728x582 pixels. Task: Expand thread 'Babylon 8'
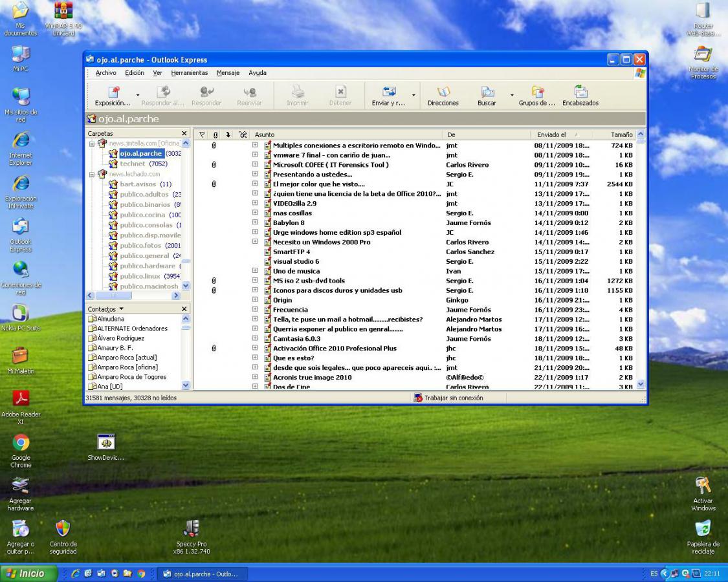(x=255, y=222)
